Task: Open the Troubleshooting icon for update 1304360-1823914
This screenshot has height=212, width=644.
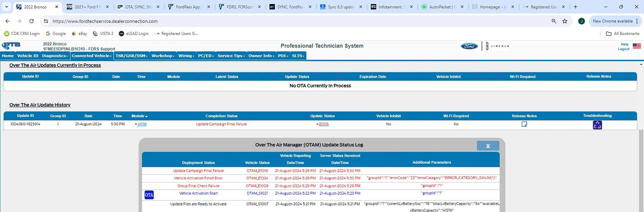Action: click(597, 125)
